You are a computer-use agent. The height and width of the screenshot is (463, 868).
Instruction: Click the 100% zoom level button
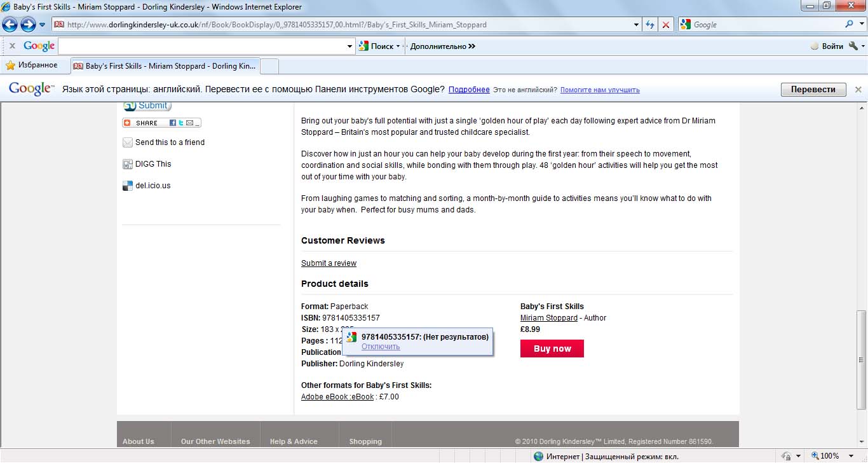(825, 456)
